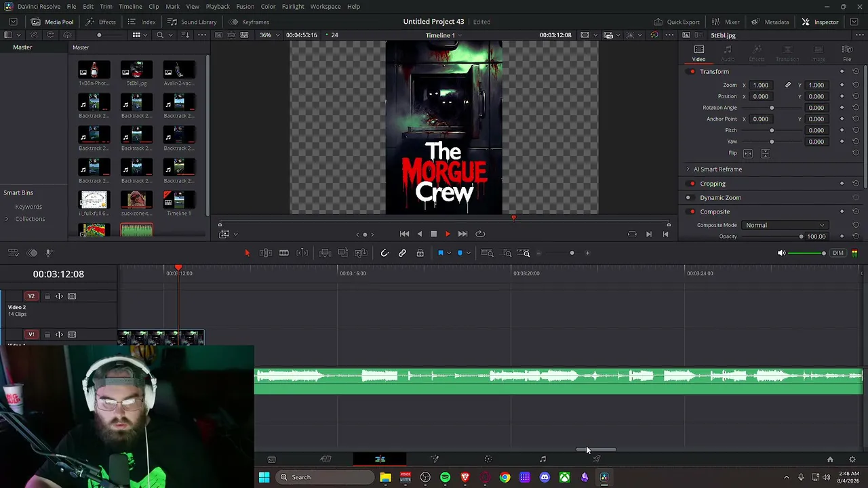Open the Timeline 1 name dropdown
This screenshot has width=868, height=488.
pyautogui.click(x=443, y=35)
